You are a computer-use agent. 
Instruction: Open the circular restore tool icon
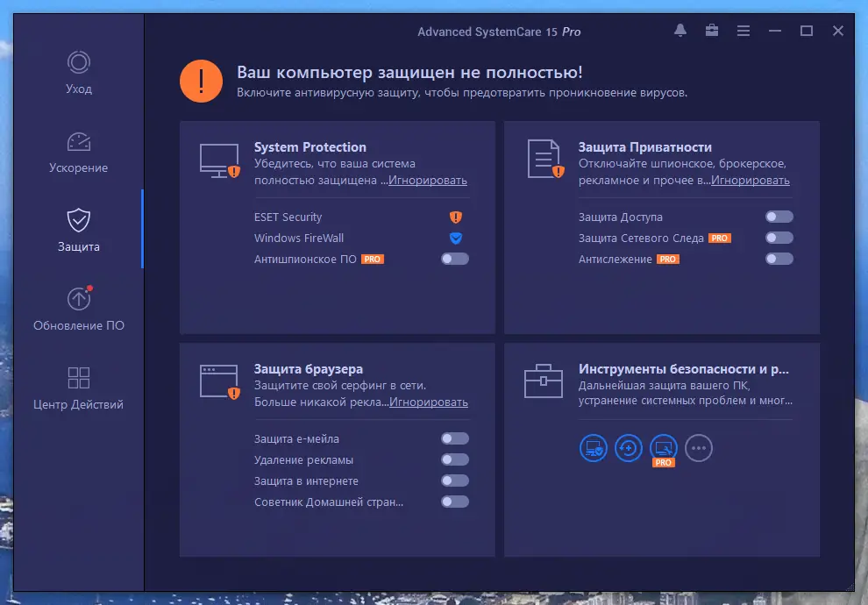pyautogui.click(x=629, y=448)
